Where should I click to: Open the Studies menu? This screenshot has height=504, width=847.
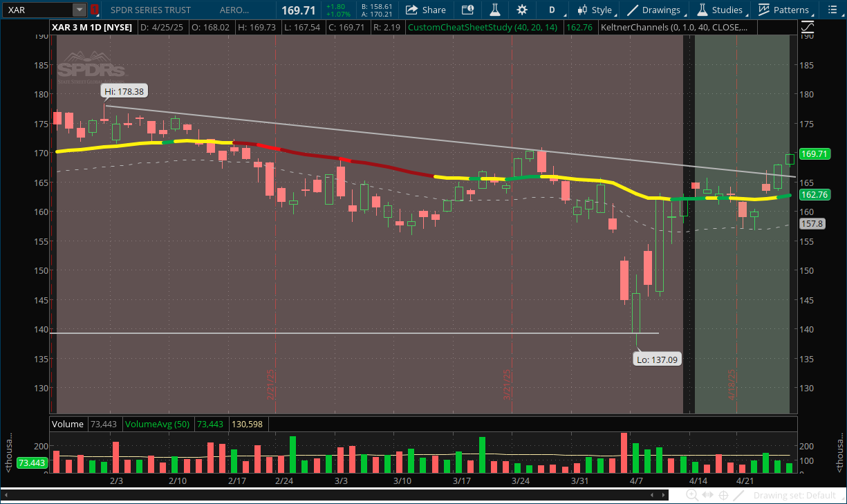721,10
